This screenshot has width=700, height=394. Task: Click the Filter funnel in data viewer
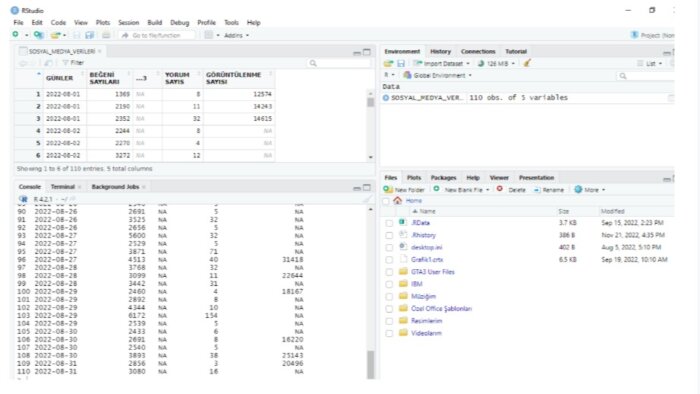tap(66, 63)
